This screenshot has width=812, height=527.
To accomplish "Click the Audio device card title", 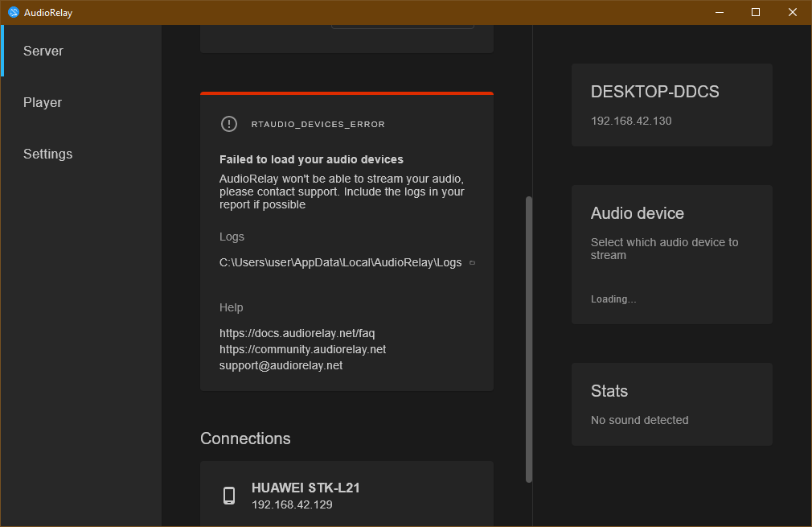I will (x=638, y=213).
